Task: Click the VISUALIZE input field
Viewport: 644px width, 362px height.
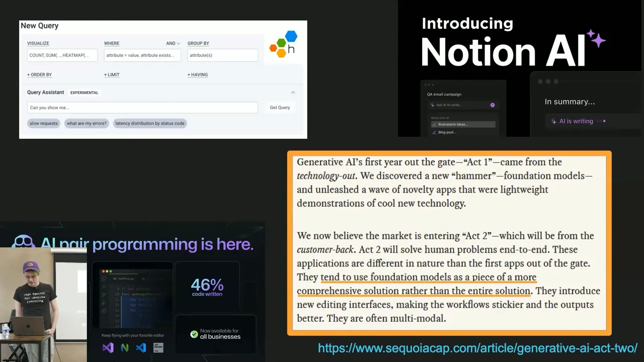Action: [x=62, y=55]
